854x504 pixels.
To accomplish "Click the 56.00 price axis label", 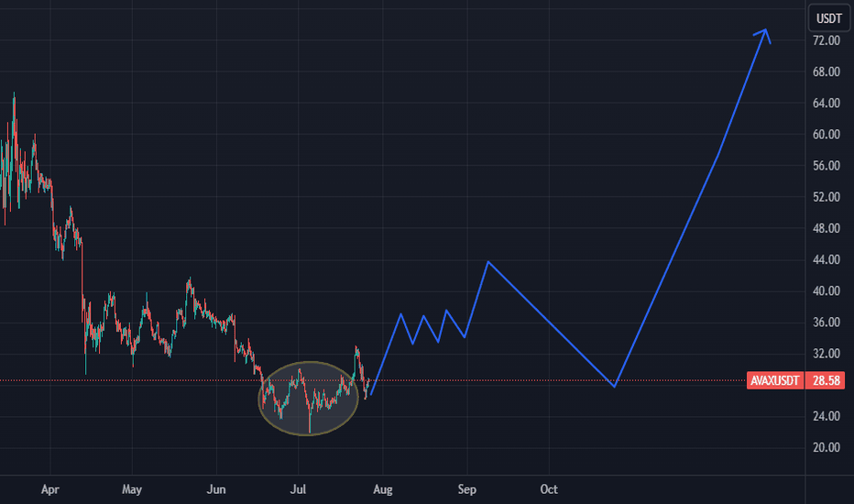I will click(x=827, y=166).
